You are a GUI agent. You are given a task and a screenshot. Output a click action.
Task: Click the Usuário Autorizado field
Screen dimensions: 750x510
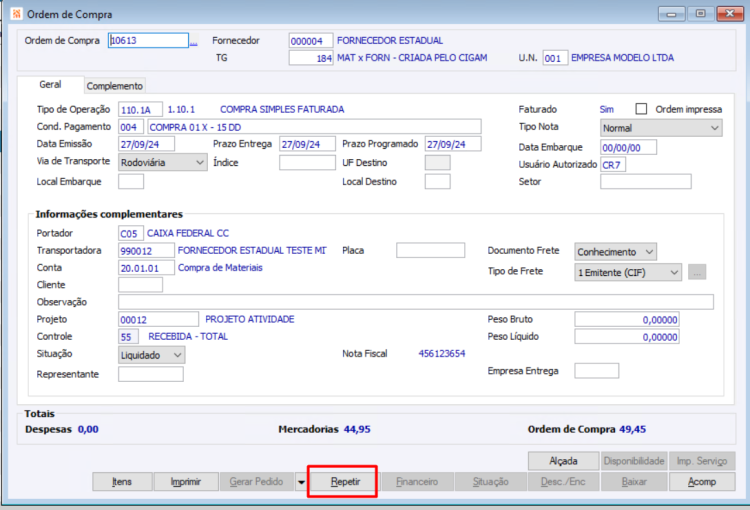(x=613, y=165)
